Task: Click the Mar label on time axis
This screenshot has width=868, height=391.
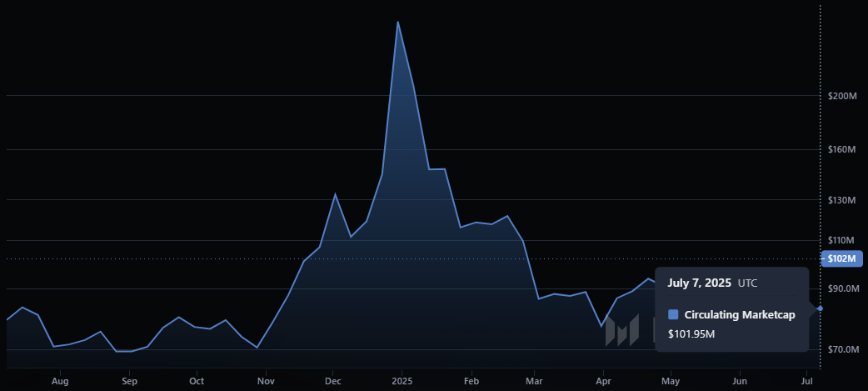Action: point(534,381)
